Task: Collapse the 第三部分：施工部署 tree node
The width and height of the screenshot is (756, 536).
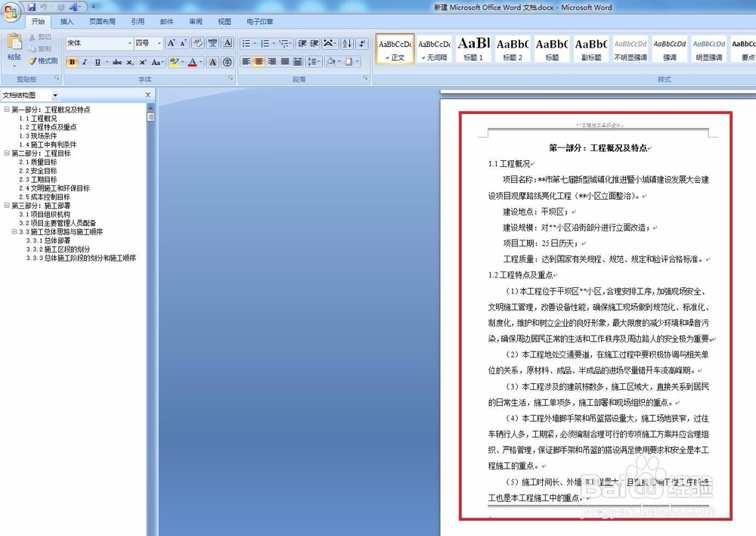Action: pos(6,205)
